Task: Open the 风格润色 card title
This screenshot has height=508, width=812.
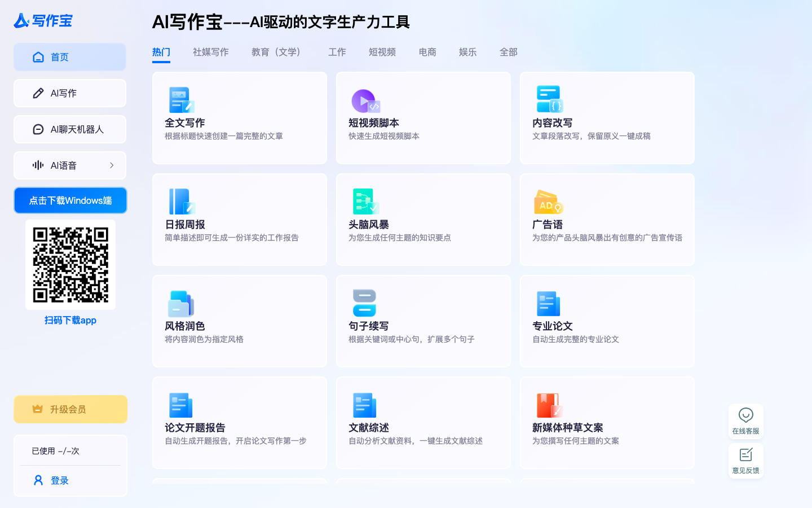Action: [x=185, y=326]
